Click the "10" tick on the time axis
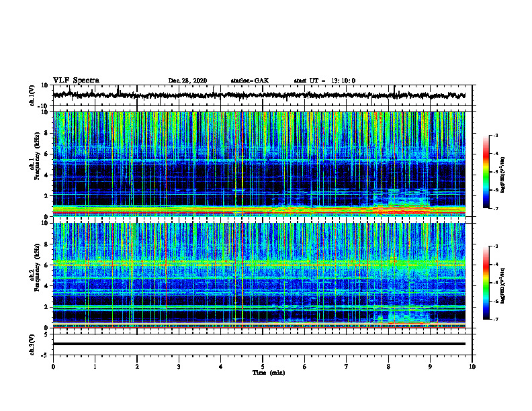 pyautogui.click(x=472, y=367)
